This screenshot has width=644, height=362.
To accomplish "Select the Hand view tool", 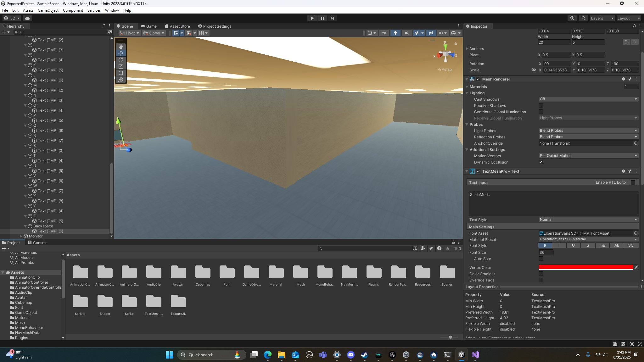I will point(121,47).
